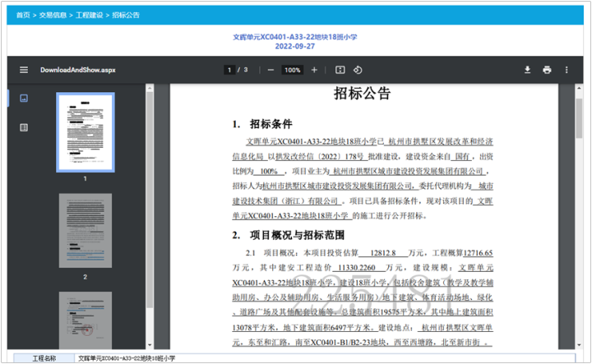Screen dimensions: 592x364
Task: Click the document scrollbar down arrow
Action: click(579, 345)
